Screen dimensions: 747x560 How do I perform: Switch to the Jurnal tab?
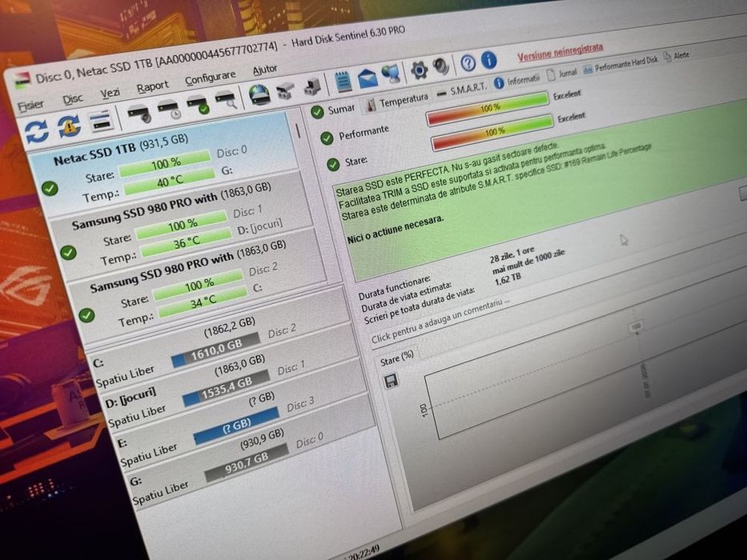562,74
